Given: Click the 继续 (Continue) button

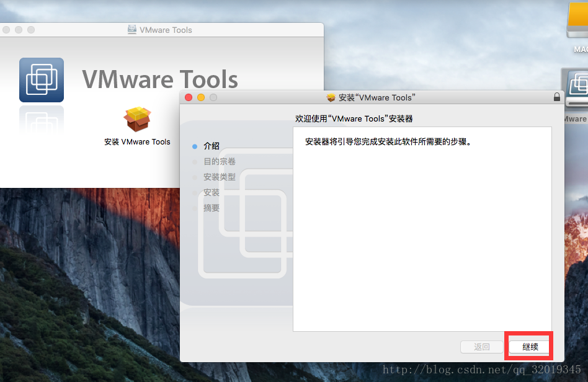Looking at the screenshot, I should pos(530,347).
